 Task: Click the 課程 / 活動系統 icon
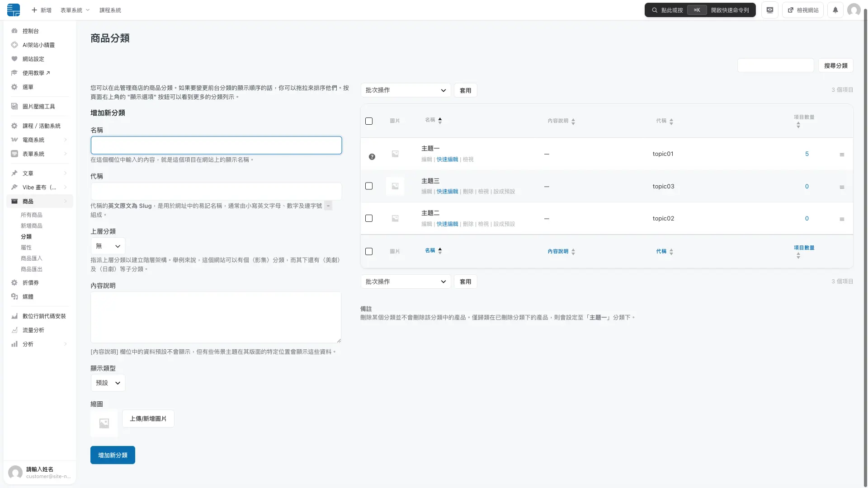(14, 126)
